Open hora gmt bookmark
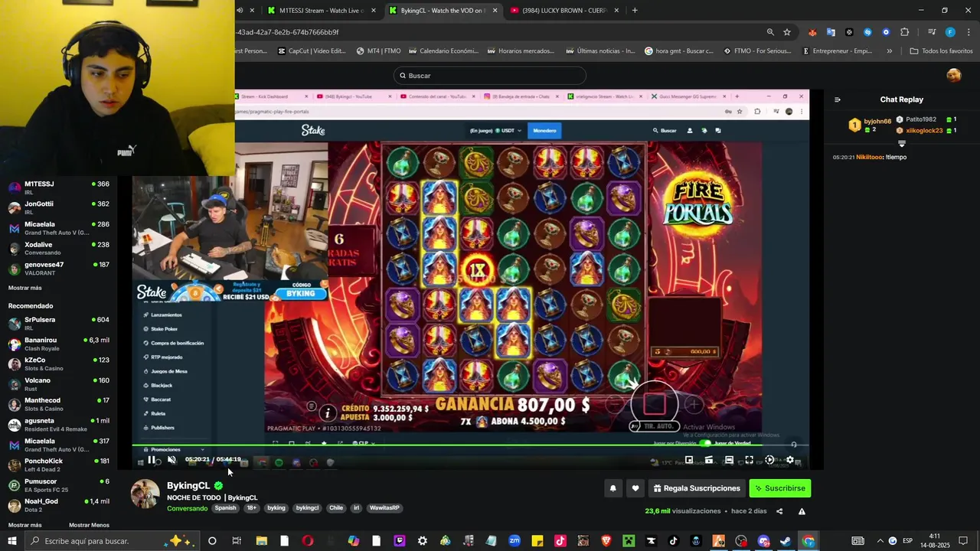 pos(678,51)
